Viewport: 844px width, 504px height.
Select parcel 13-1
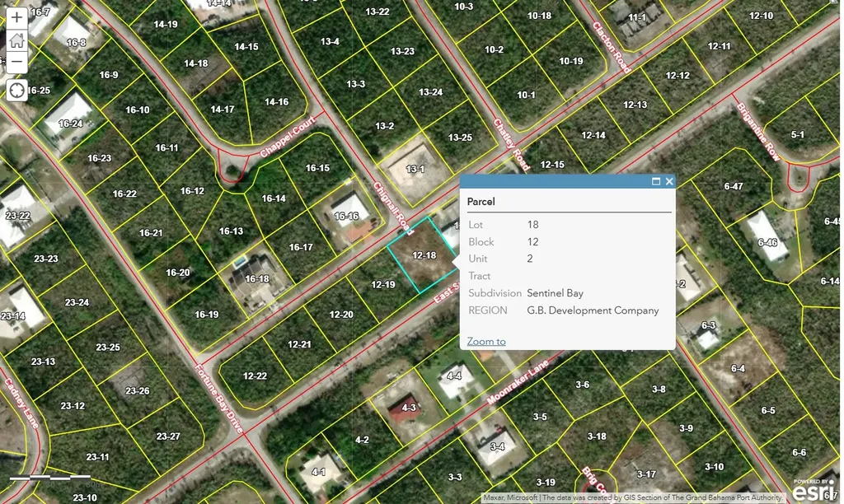click(415, 169)
